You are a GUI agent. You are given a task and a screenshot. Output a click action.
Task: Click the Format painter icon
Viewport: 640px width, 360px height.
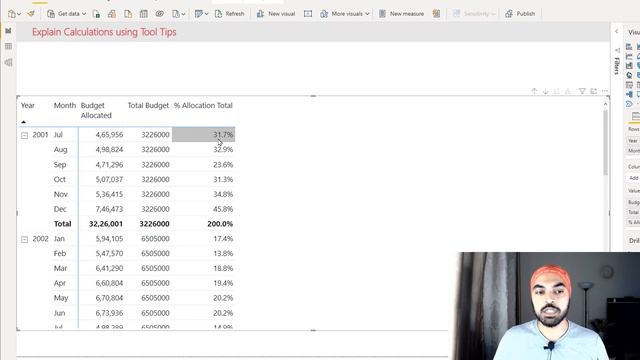pos(31,14)
